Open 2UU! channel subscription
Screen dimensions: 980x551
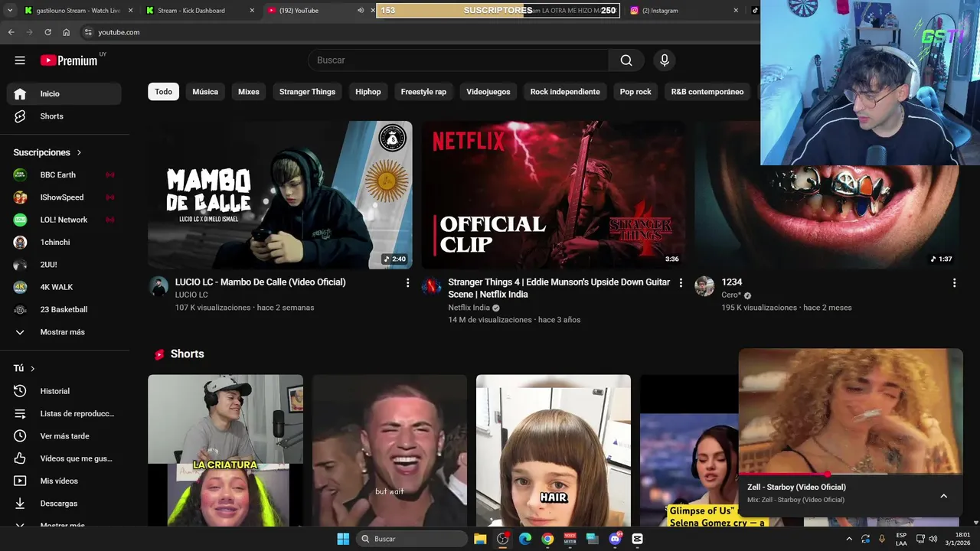64,265
